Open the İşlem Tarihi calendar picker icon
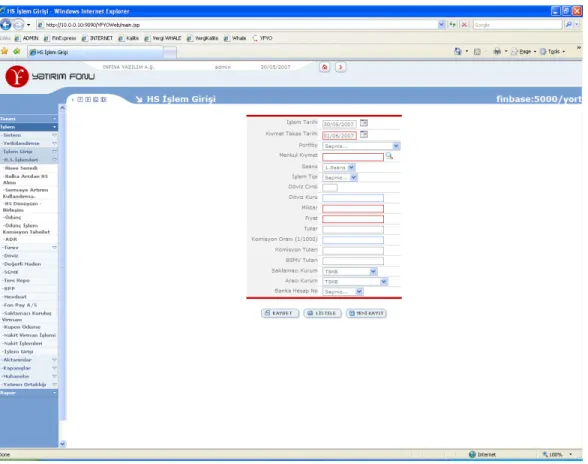588x464 pixels. (x=364, y=123)
